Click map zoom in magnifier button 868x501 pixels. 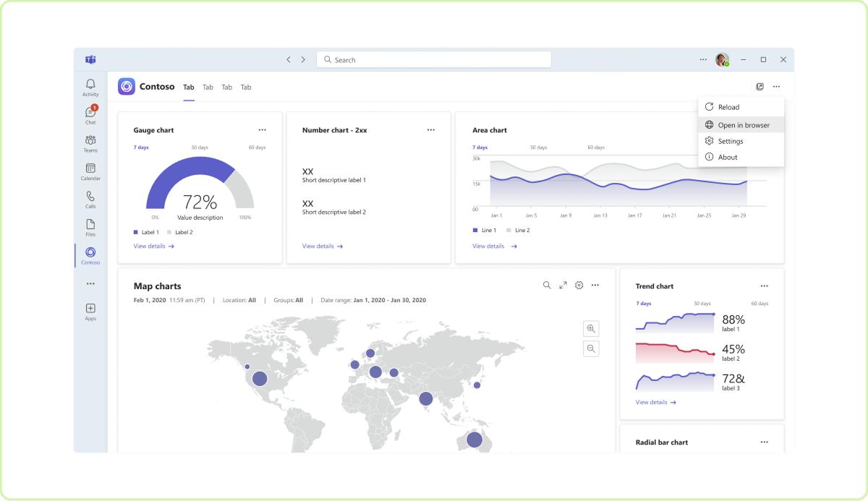pyautogui.click(x=591, y=329)
